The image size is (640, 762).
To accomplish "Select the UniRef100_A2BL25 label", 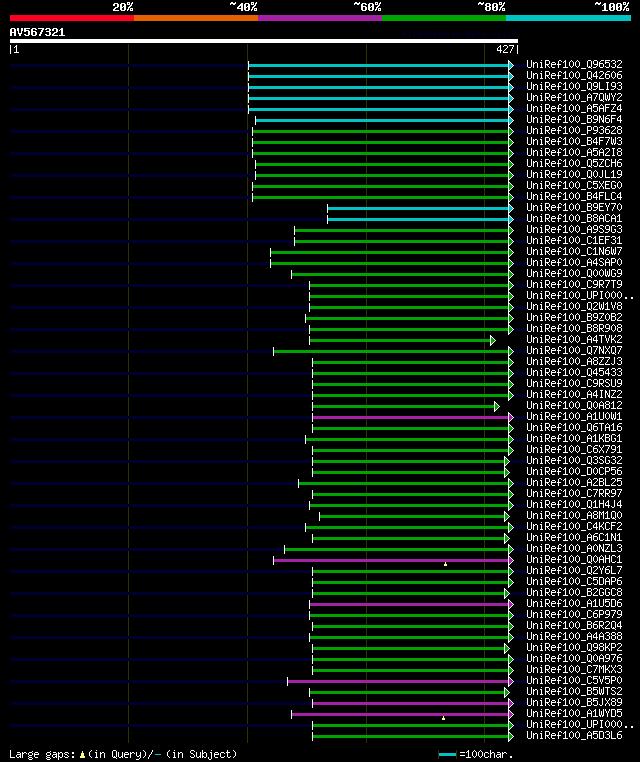I will (574, 482).
